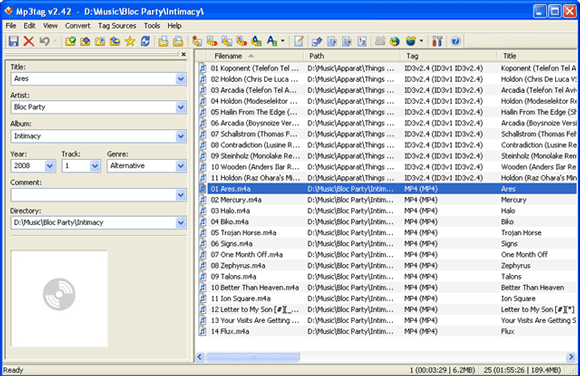Close the tag panel using small x

[x=183, y=54]
